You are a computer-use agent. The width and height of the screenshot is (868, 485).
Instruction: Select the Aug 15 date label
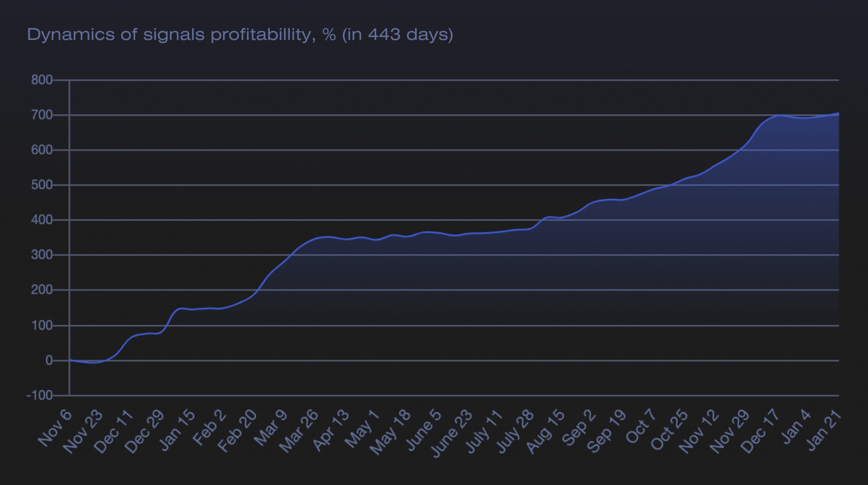[x=545, y=432]
